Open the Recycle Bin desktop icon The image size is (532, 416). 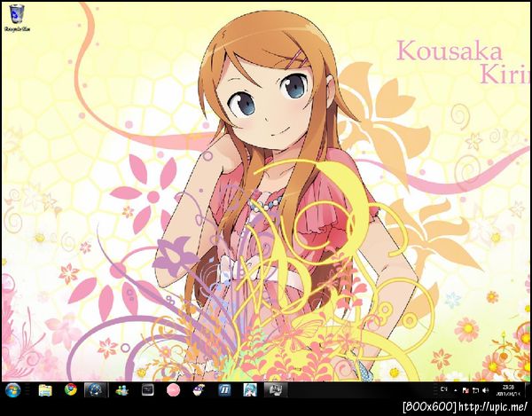coord(17,18)
